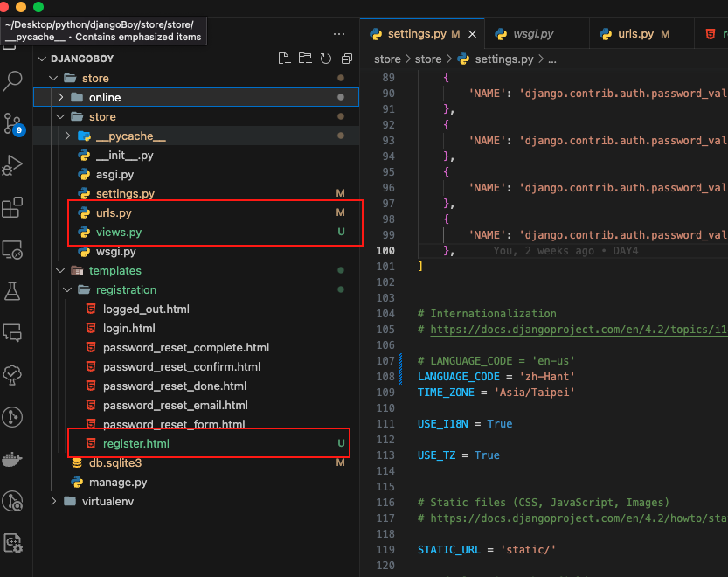Click settings.py in the breadcrumb
Viewport: 728px width, 577px height.
503,59
